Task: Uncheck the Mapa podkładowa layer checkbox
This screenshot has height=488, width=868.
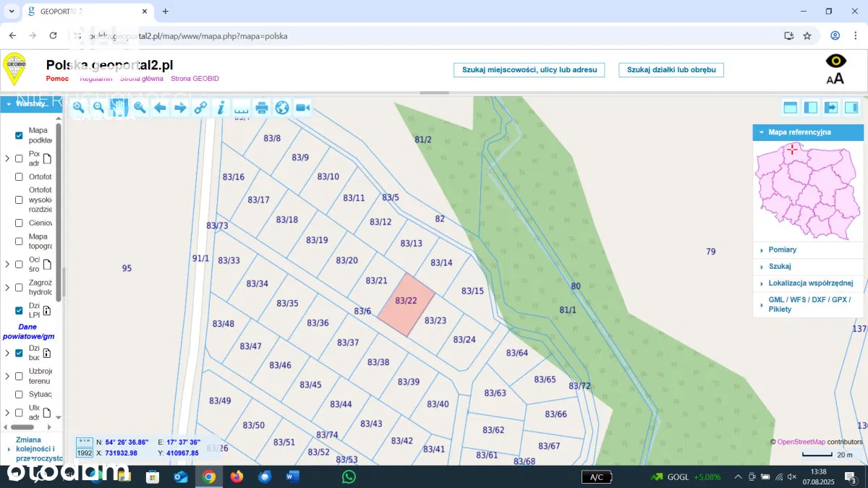Action: (20, 135)
